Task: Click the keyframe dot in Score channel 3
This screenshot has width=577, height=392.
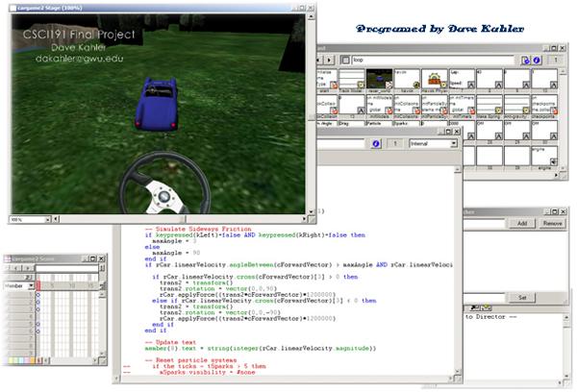Action: tap(38, 309)
